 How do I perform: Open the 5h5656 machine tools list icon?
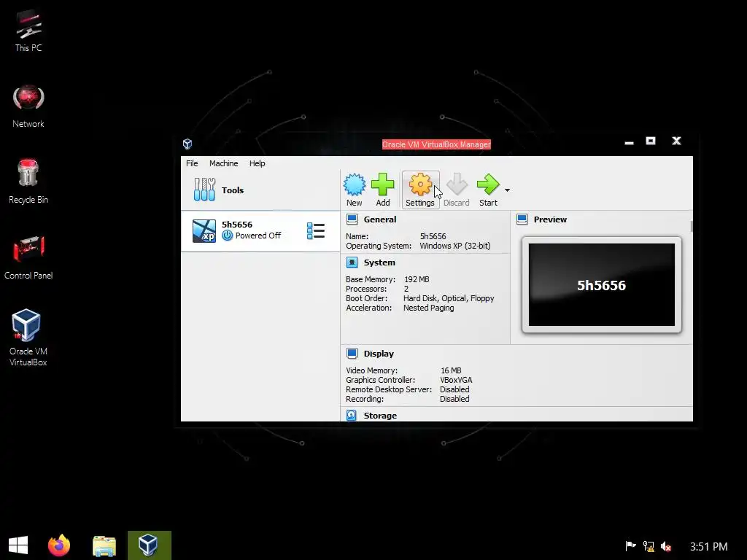[315, 231]
